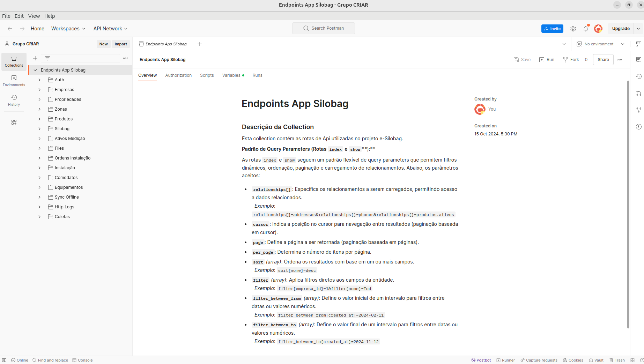Open the Workspaces dropdown menu
644x364 pixels.
68,29
